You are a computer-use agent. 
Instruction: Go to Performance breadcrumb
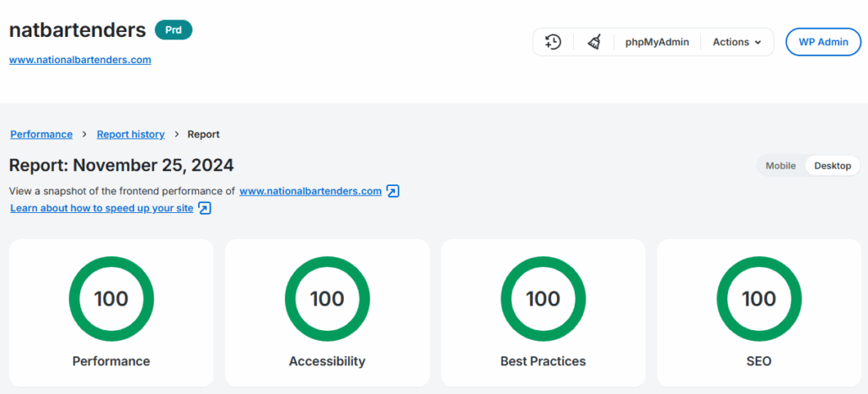pos(41,135)
